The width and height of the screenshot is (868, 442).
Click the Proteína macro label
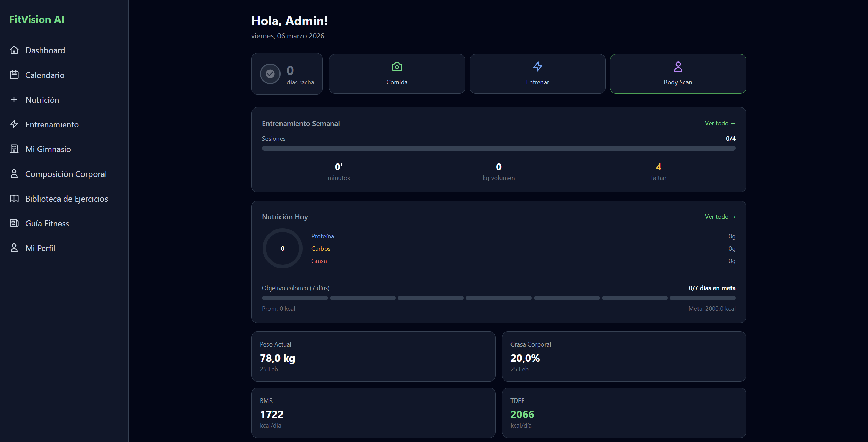[322, 236]
